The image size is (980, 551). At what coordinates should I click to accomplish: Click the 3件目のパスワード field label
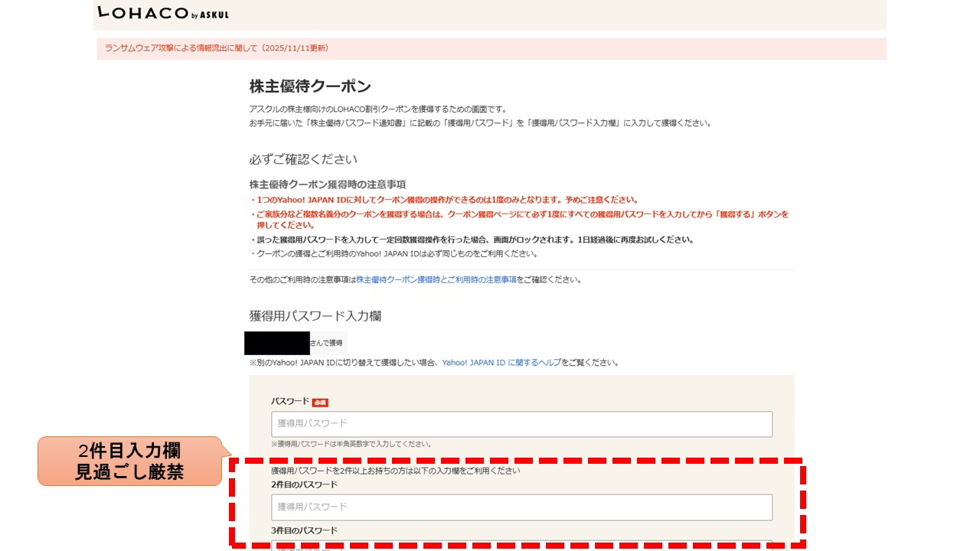click(304, 531)
